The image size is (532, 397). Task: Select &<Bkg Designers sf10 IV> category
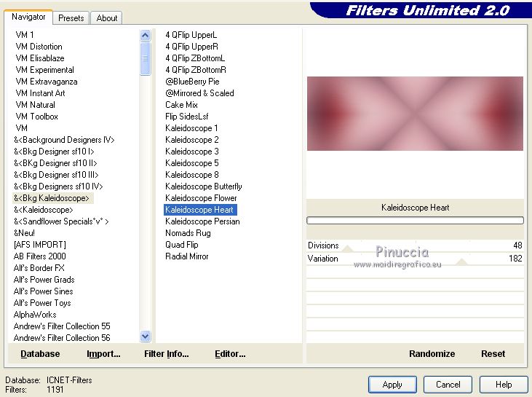pyautogui.click(x=58, y=186)
